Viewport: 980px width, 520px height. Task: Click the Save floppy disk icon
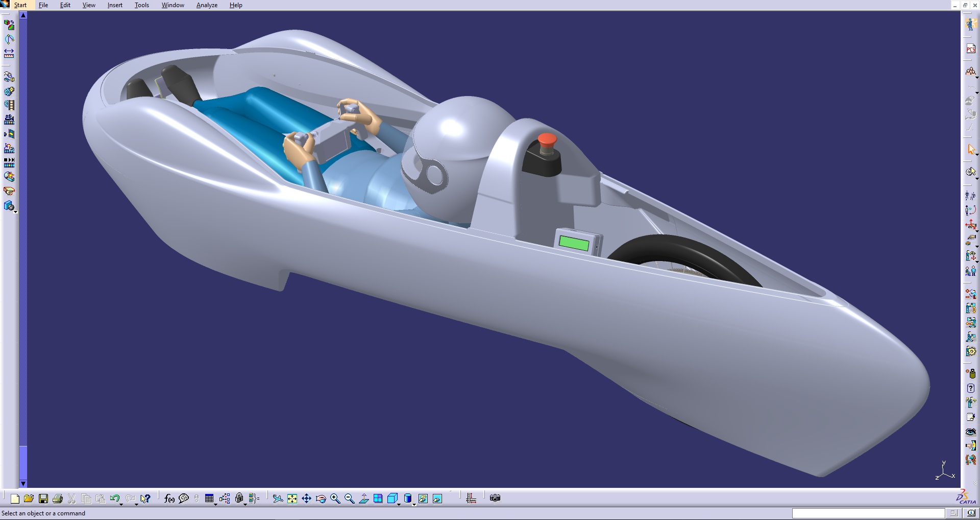coord(43,499)
